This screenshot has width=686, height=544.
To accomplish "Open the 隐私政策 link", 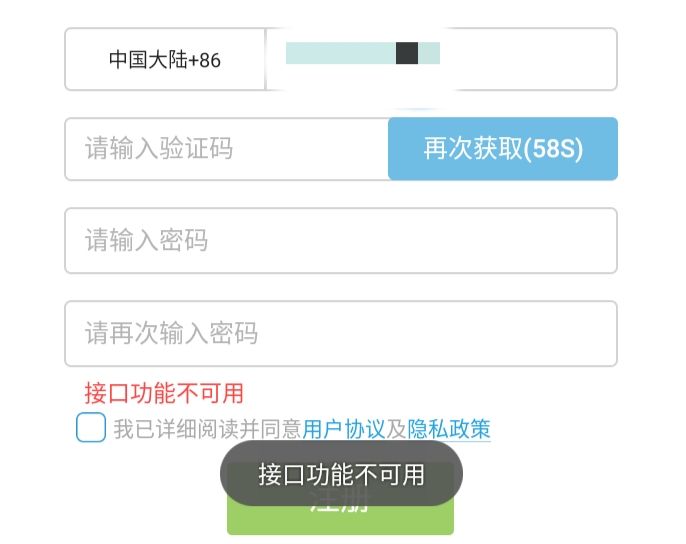I will point(449,429).
